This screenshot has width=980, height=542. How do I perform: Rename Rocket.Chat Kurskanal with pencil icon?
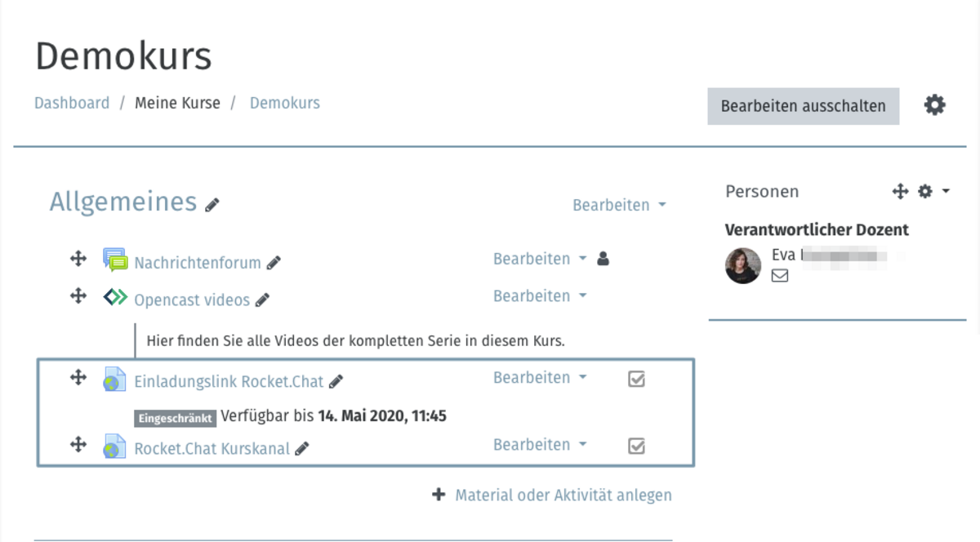click(x=301, y=448)
